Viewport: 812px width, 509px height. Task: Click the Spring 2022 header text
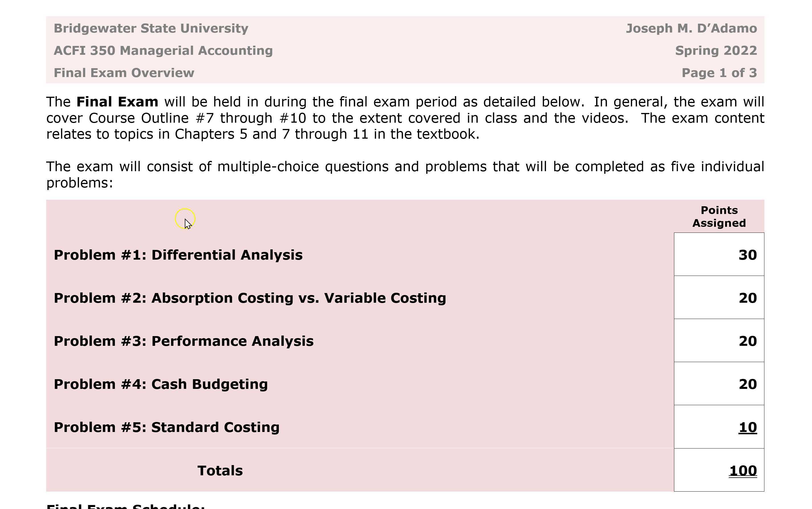[x=716, y=51]
